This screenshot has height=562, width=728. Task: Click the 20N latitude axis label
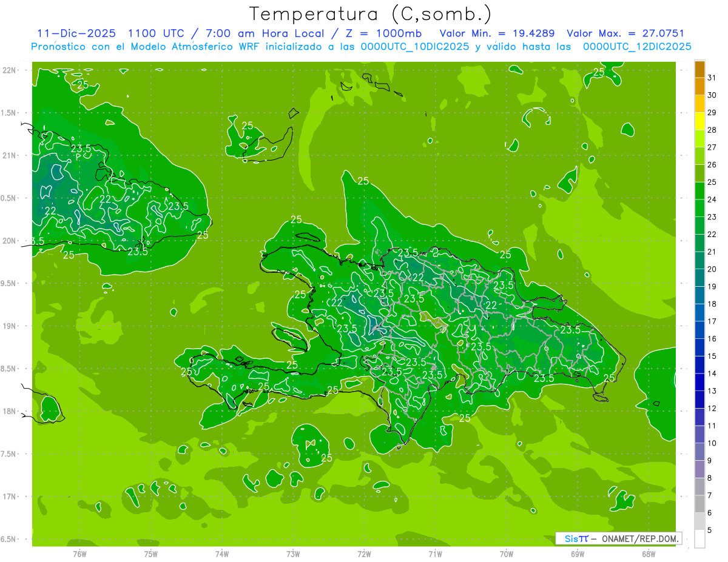pyautogui.click(x=10, y=241)
